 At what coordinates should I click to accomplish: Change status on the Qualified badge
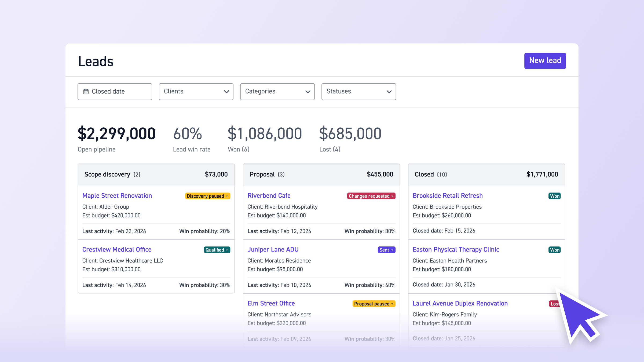[217, 250]
